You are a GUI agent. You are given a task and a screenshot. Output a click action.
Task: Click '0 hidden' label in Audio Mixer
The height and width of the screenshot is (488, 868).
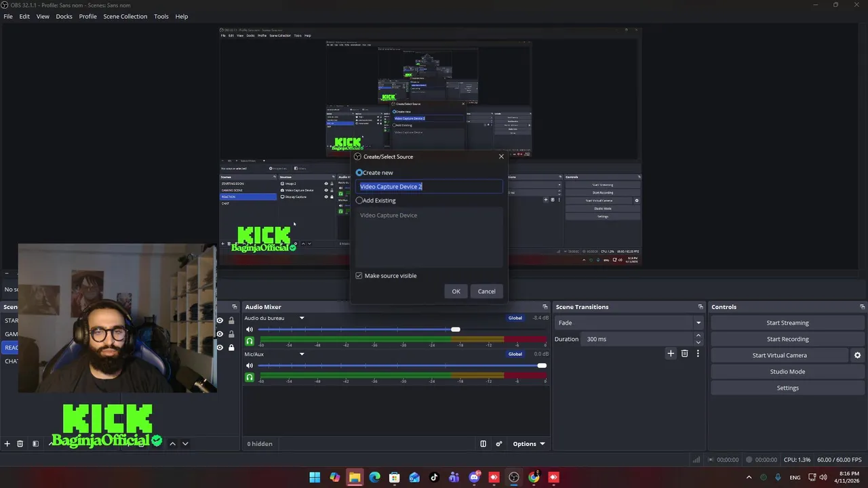tap(260, 444)
